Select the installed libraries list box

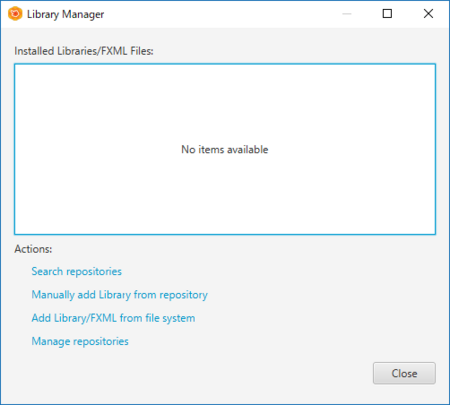click(225, 149)
